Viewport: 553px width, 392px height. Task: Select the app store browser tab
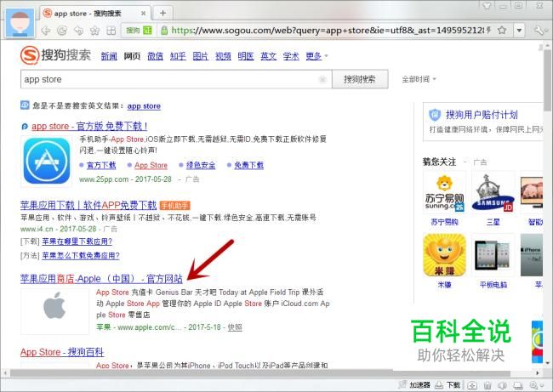95,14
